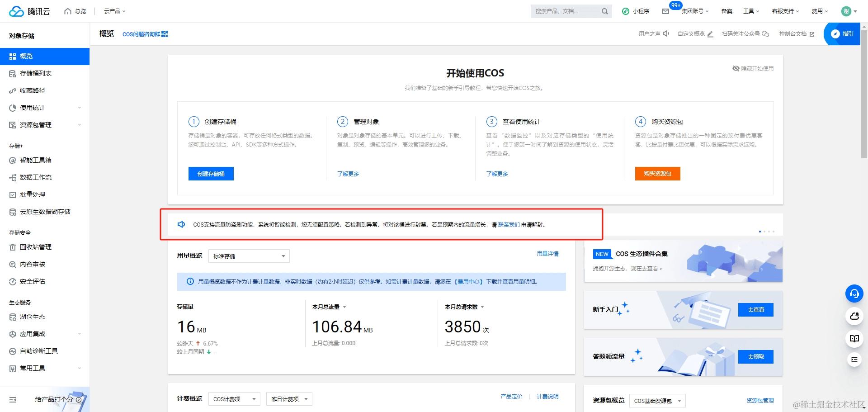This screenshot has width=868, height=412.
Task: Open 智能工具箱 in the sidebar
Action: 45,160
